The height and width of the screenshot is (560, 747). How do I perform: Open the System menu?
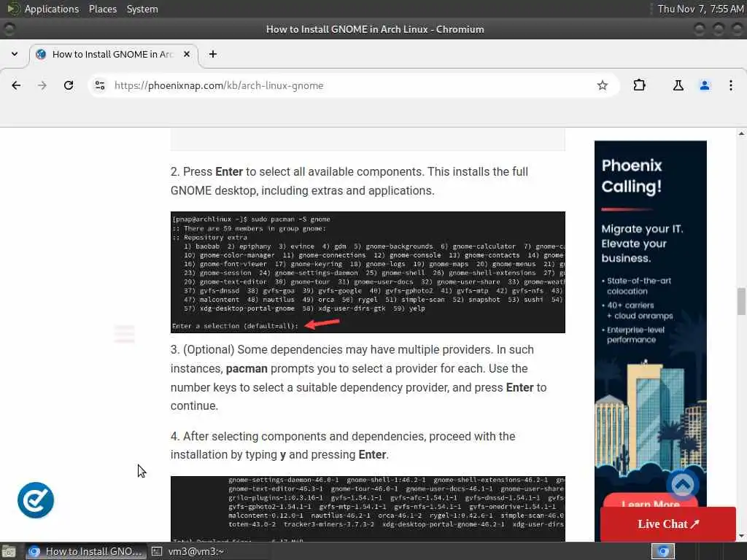(142, 9)
